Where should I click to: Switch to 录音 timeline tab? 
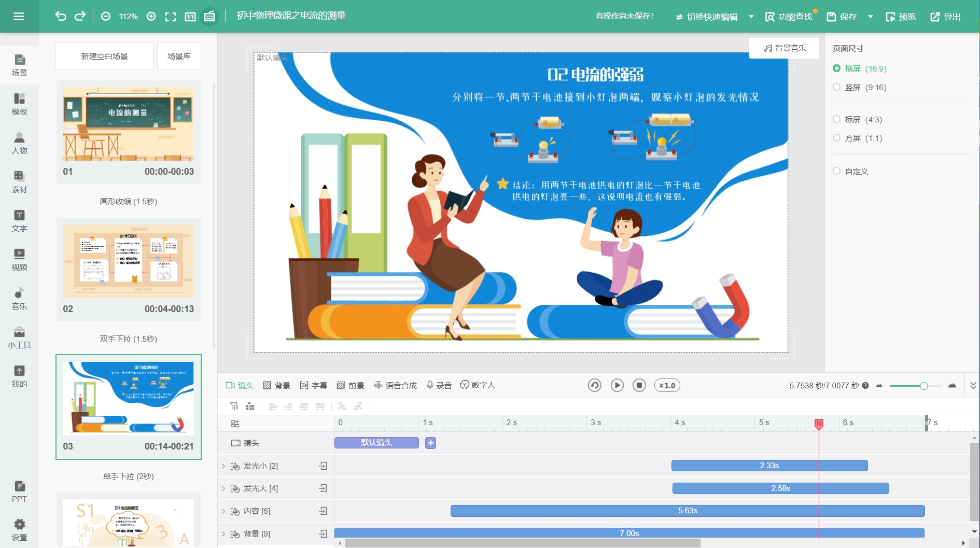[x=439, y=385]
